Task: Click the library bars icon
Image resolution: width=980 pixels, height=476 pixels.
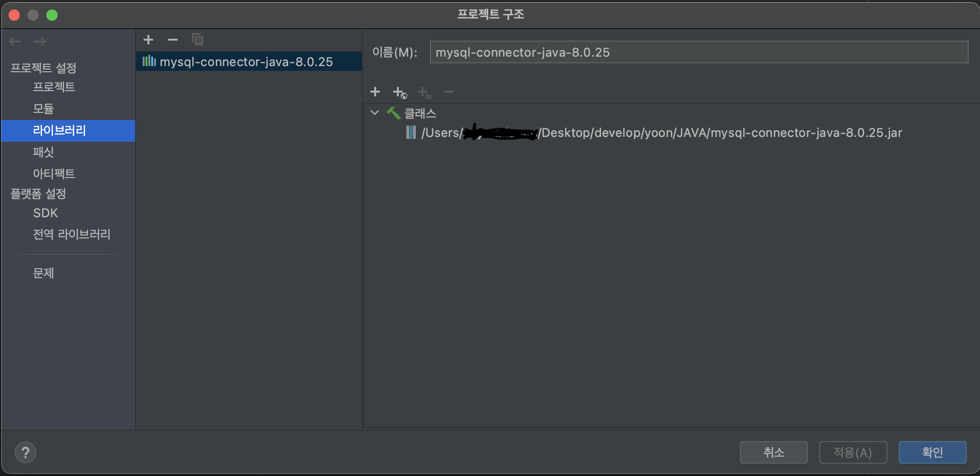Action: (149, 61)
